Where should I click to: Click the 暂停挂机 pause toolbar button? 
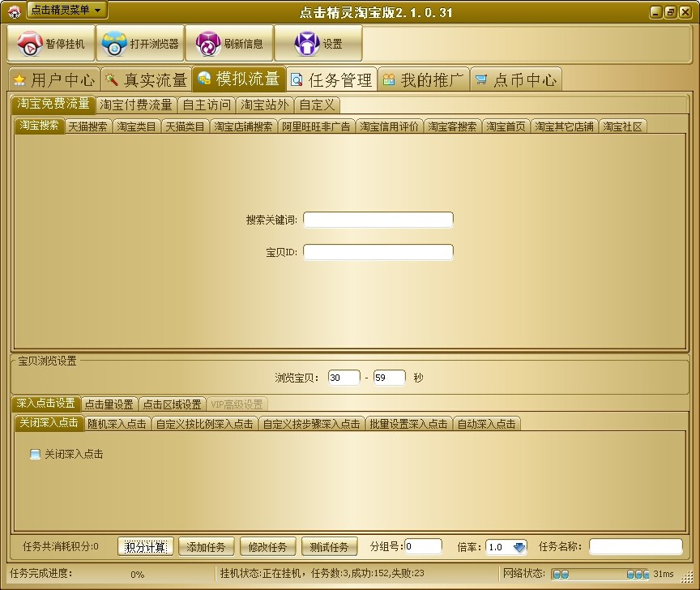51,43
